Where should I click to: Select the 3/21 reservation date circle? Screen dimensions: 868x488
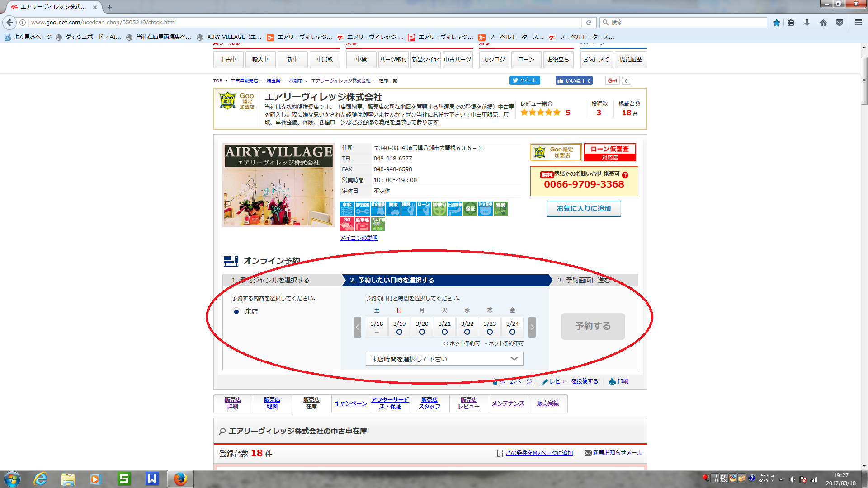tap(444, 332)
